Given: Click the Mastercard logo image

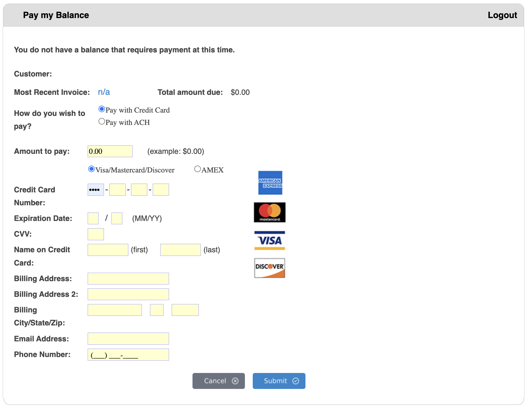Looking at the screenshot, I should point(269,212).
